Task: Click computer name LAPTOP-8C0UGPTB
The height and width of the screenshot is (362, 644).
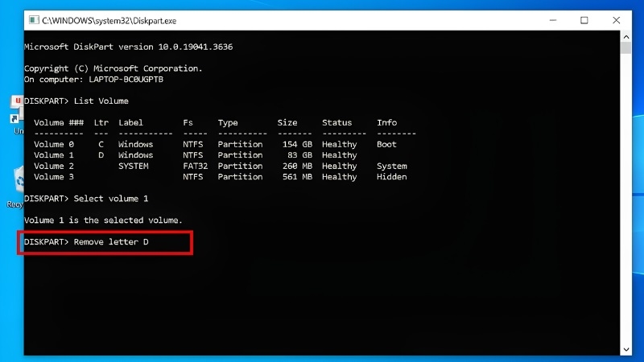Action: tap(126, 79)
